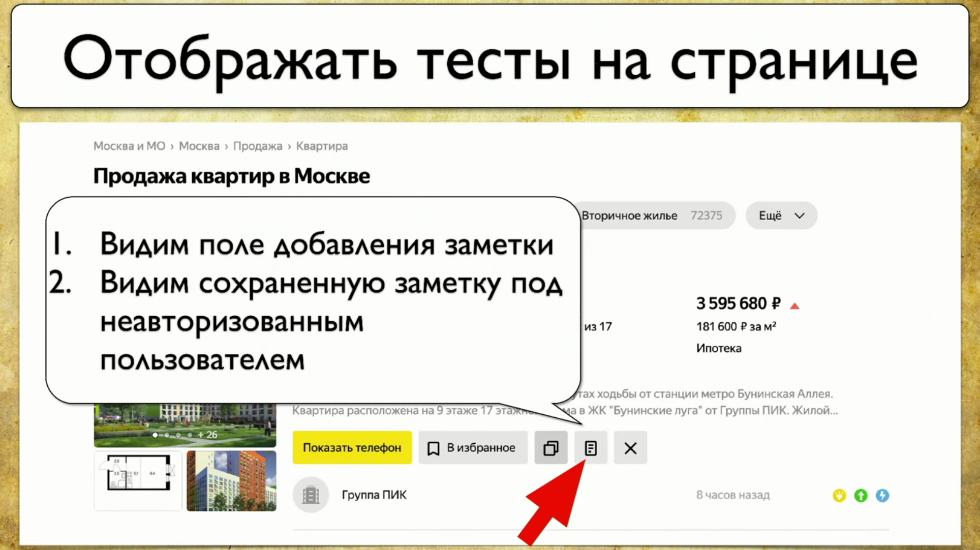Click the blue lightning badge icon
Viewport: 980px width, 550px height.
click(883, 495)
